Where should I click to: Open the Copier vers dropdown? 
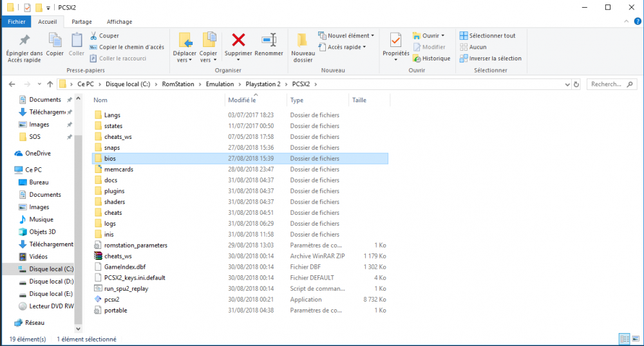tap(208, 57)
